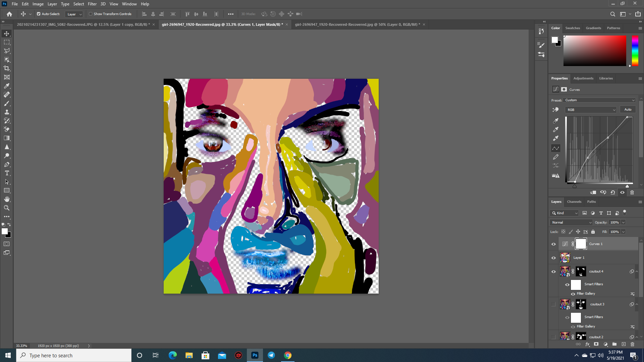Image resolution: width=644 pixels, height=362 pixels.
Task: Click the Auto button in Curves
Action: pyautogui.click(x=628, y=110)
